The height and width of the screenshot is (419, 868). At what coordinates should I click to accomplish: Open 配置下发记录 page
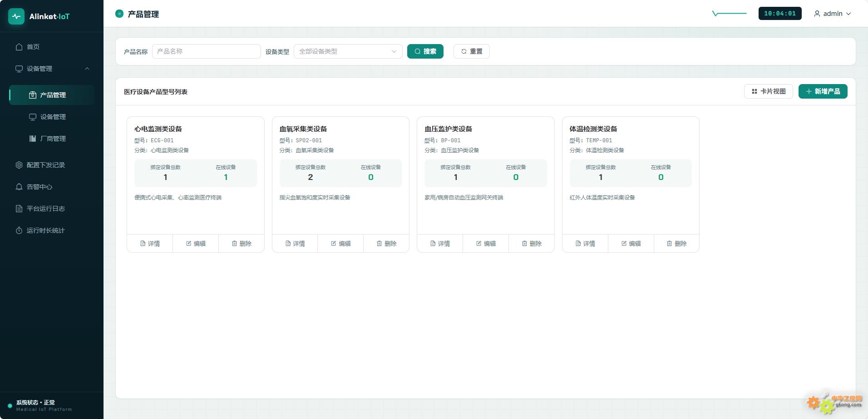pos(52,165)
